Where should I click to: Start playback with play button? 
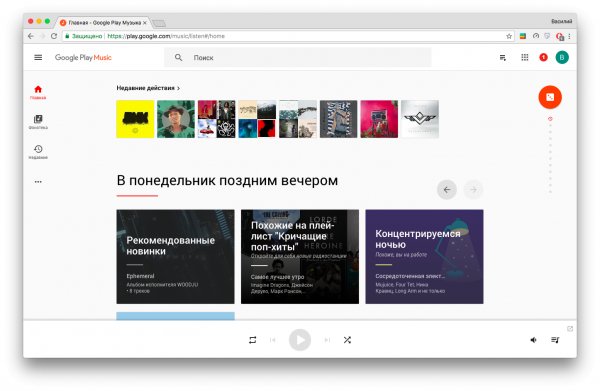[x=300, y=340]
